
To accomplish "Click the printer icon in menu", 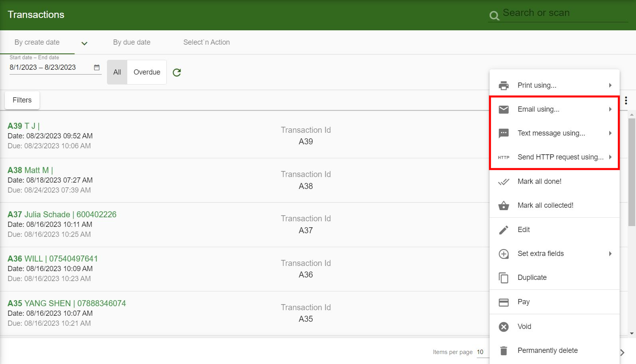I will point(504,85).
